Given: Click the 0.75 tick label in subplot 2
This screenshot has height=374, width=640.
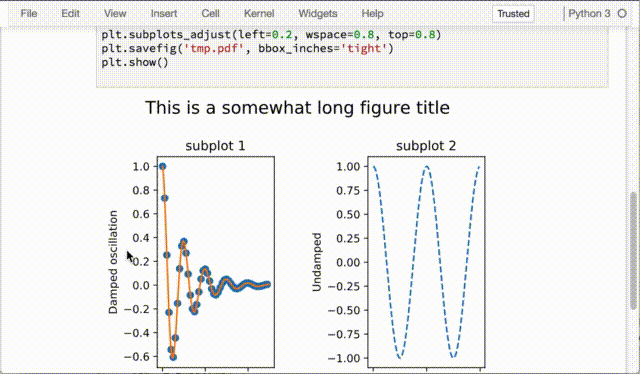Looking at the screenshot, I should tap(348, 190).
